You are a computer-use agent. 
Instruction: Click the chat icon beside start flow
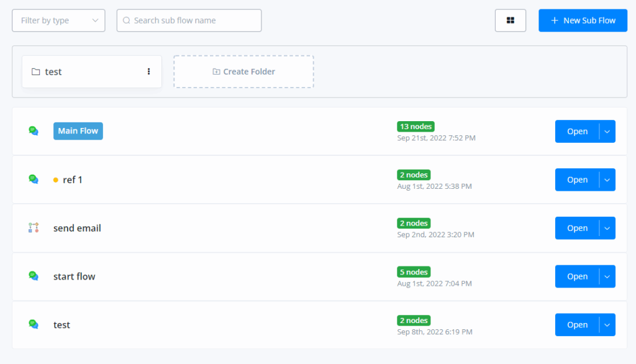tap(34, 276)
